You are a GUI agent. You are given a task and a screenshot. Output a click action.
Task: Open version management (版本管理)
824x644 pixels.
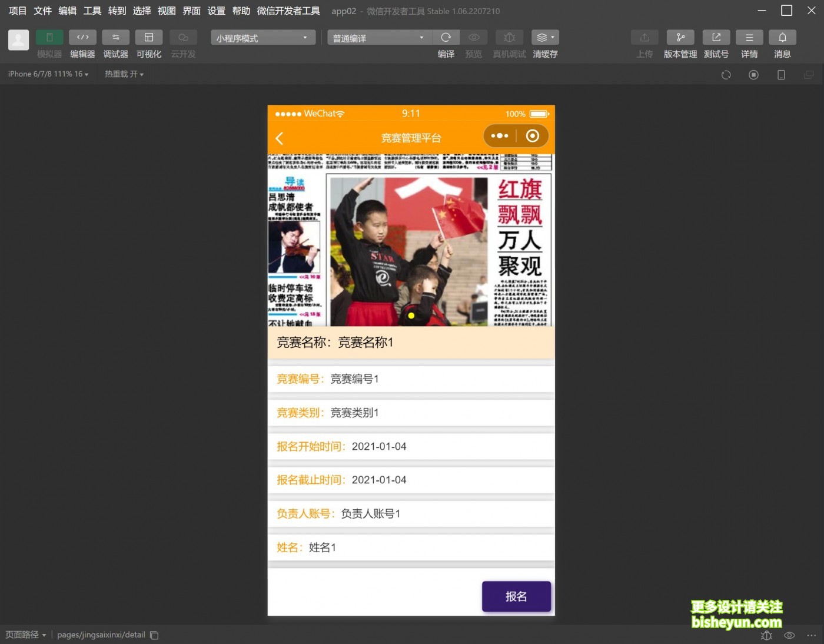(680, 38)
